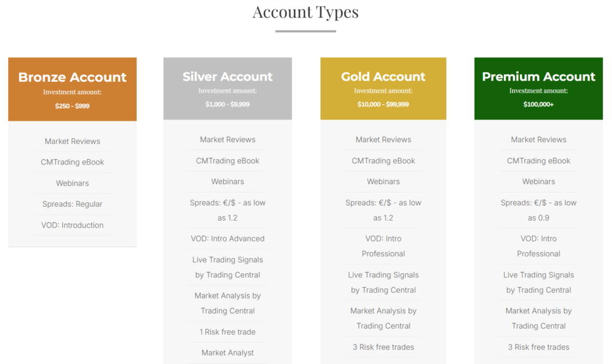Click Premium spreads as low as 0.9
The width and height of the screenshot is (612, 364).
[538, 210]
